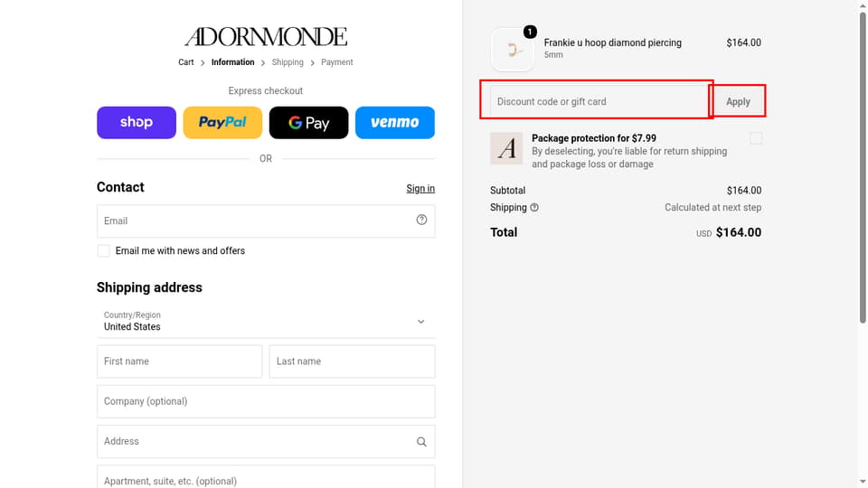868x488 pixels.
Task: Select the Information breadcrumb step
Action: tap(232, 62)
